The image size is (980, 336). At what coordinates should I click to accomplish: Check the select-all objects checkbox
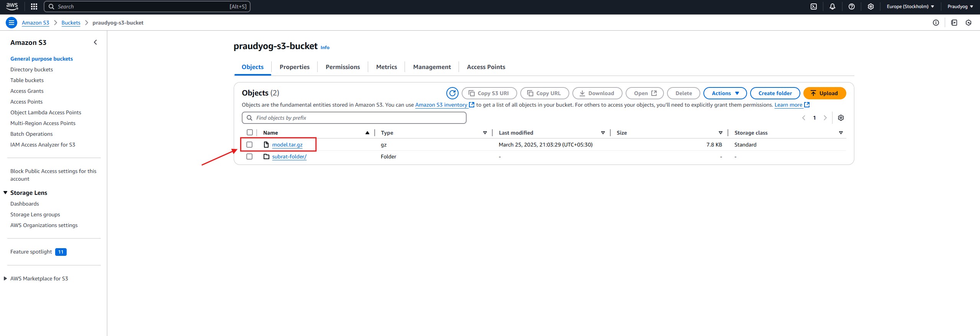[250, 132]
